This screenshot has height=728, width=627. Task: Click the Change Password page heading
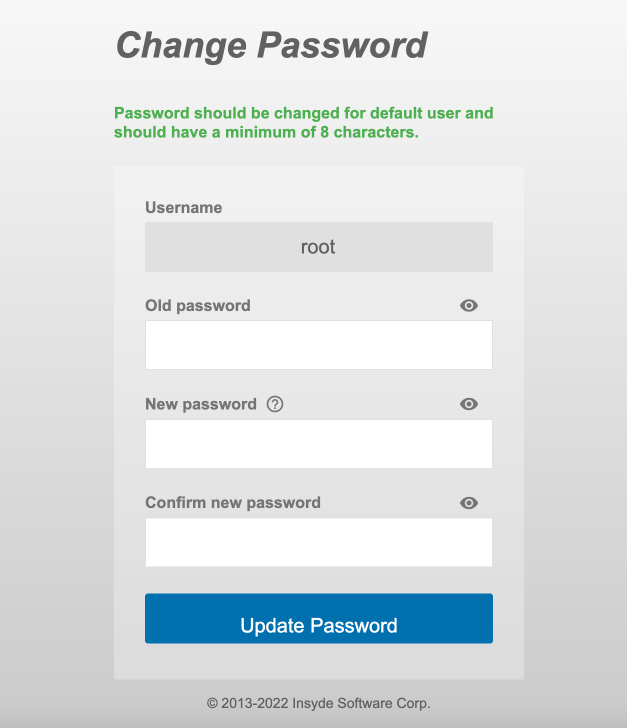click(272, 46)
